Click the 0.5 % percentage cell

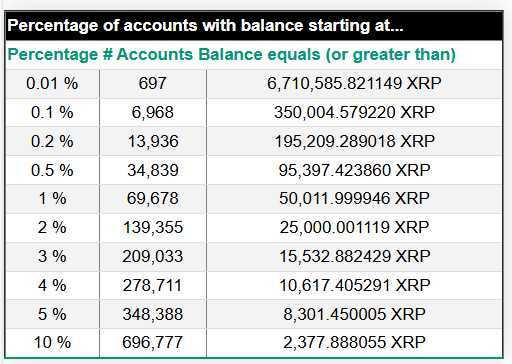point(52,170)
